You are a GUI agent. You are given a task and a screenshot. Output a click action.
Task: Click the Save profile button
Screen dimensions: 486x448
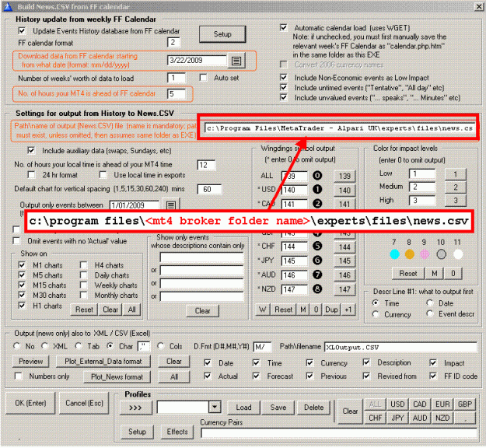(278, 408)
